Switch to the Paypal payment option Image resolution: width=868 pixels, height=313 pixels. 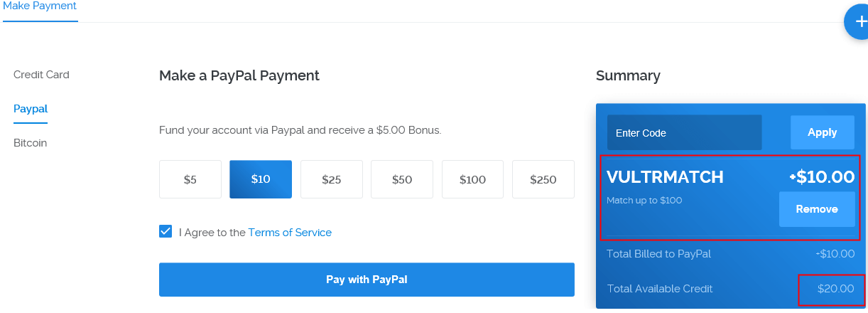click(31, 109)
